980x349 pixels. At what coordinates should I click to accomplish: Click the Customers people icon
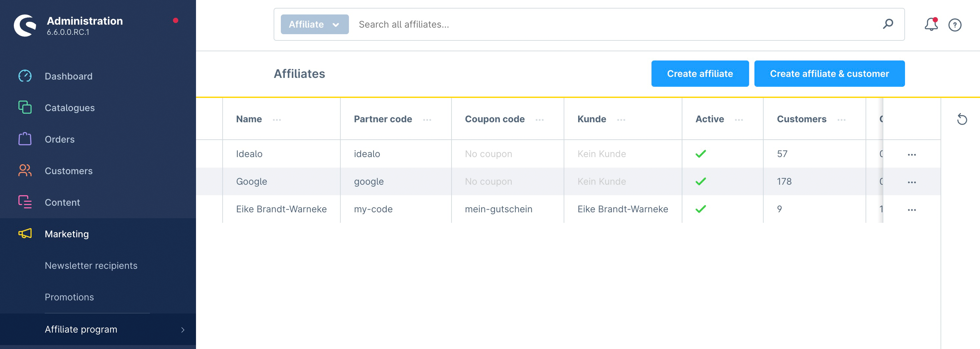(25, 171)
